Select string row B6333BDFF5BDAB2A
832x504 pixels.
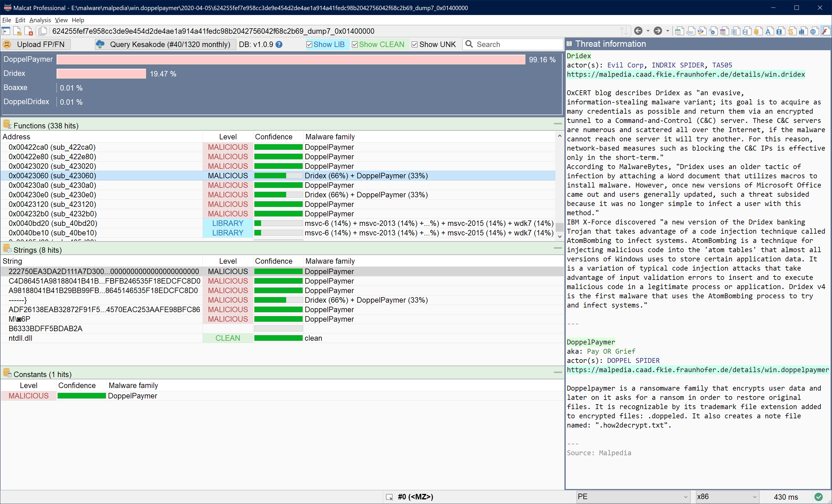[282, 329]
